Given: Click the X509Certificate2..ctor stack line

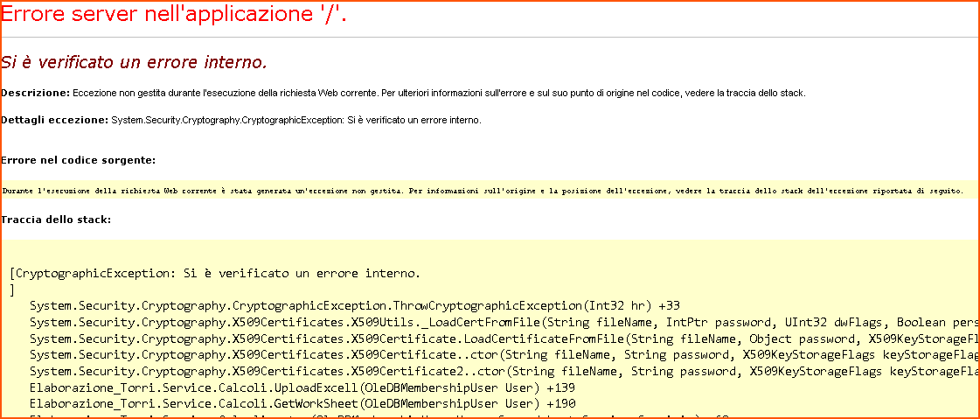Looking at the screenshot, I should (504, 371).
